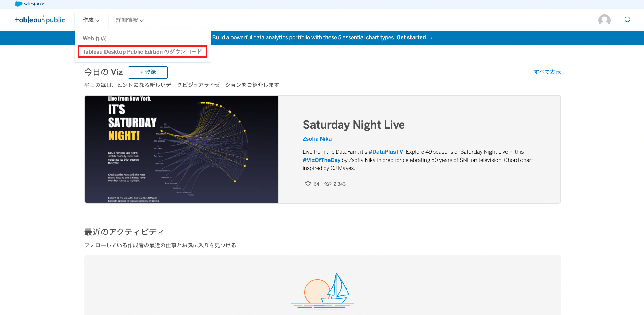Click the 2,343 view count
644x315 pixels.
click(x=339, y=184)
